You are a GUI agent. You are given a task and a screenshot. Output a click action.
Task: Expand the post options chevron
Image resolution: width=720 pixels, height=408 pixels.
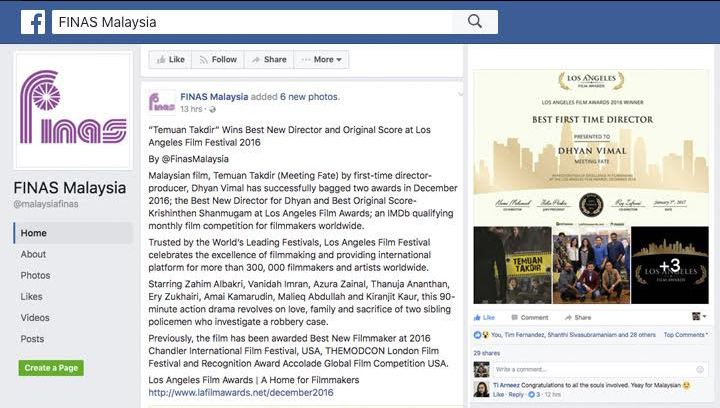click(460, 94)
